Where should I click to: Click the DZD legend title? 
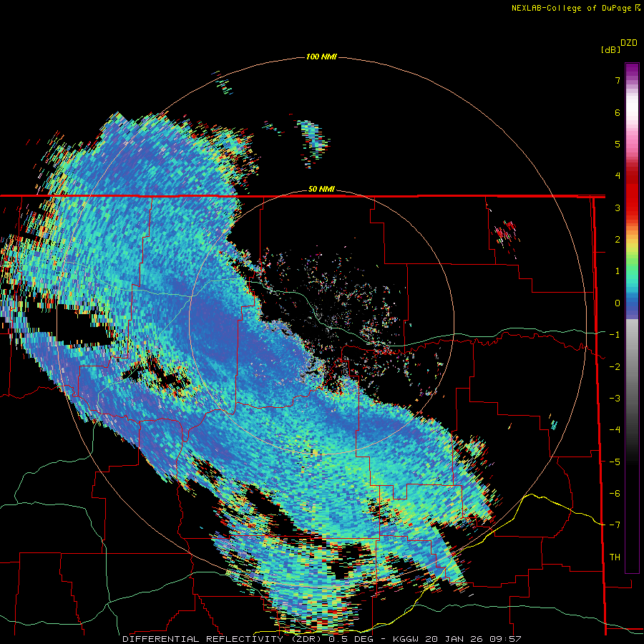(x=628, y=43)
